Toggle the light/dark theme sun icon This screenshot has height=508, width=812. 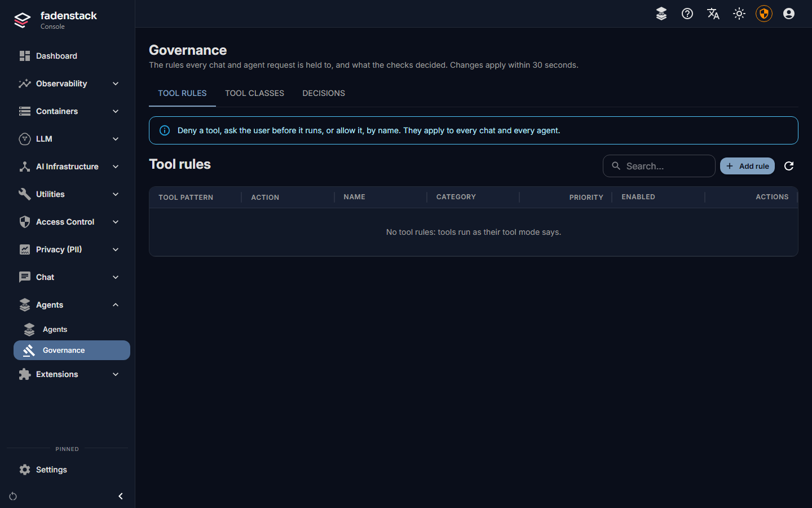(x=739, y=14)
